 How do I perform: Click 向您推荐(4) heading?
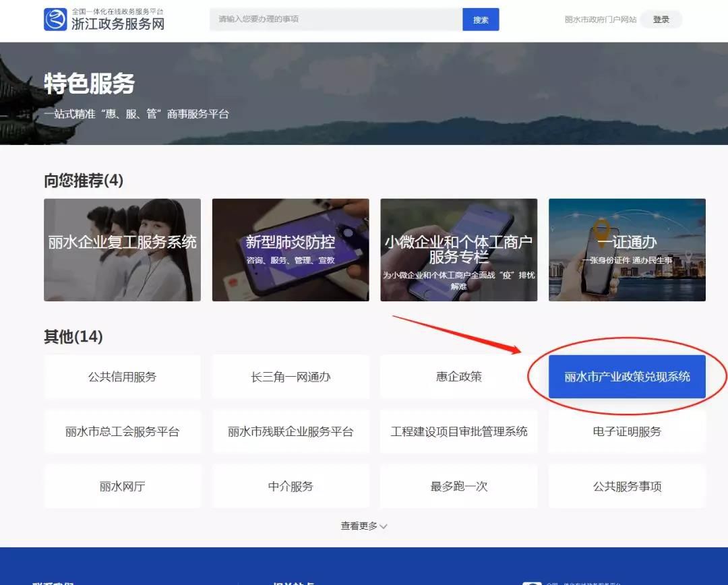(x=84, y=180)
